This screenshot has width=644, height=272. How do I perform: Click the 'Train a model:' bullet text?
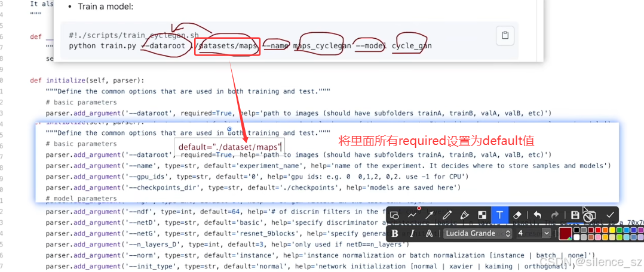(105, 7)
